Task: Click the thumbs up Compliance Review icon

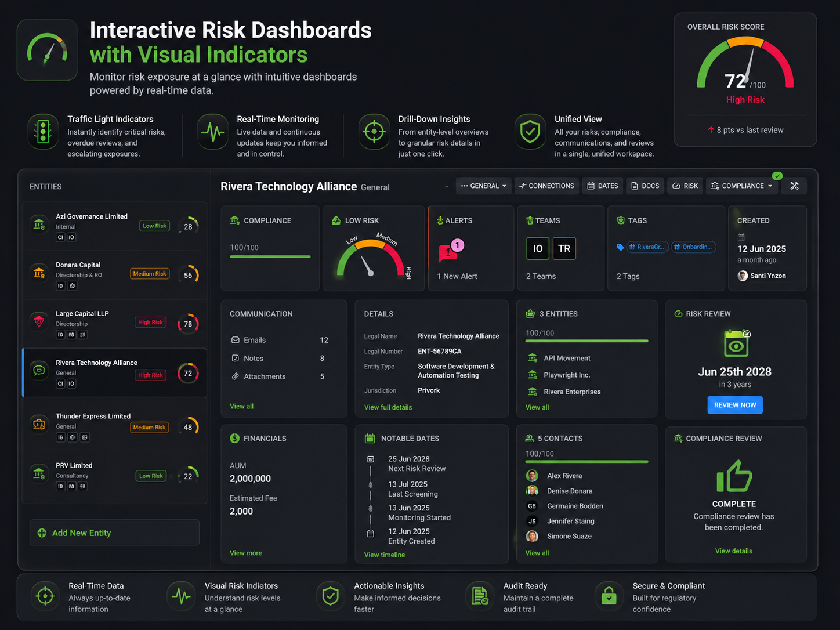Action: [734, 477]
